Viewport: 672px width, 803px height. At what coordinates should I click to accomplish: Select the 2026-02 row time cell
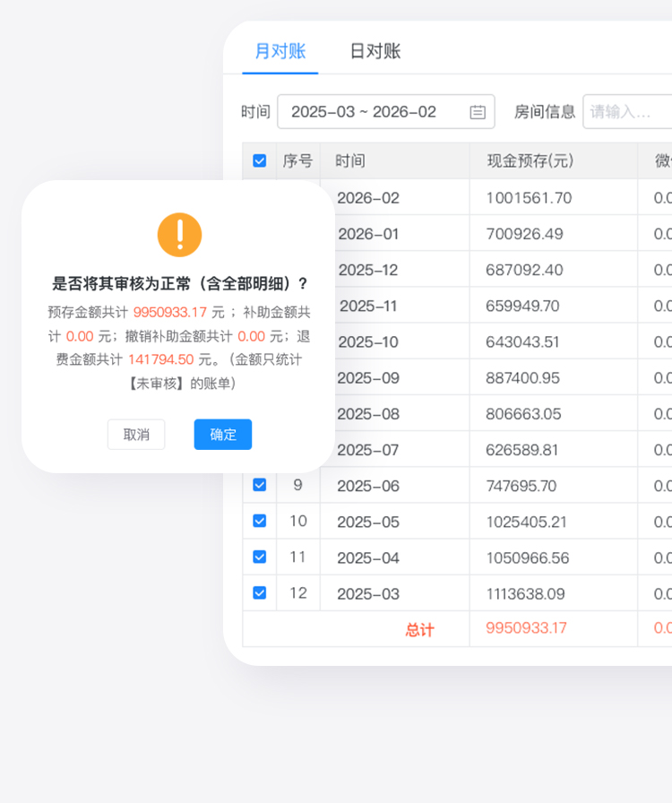coord(368,198)
